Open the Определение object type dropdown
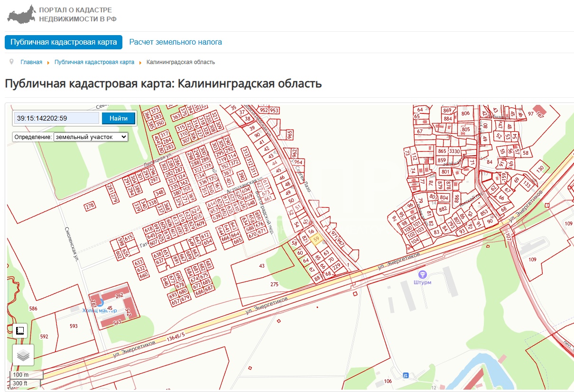 coord(91,137)
